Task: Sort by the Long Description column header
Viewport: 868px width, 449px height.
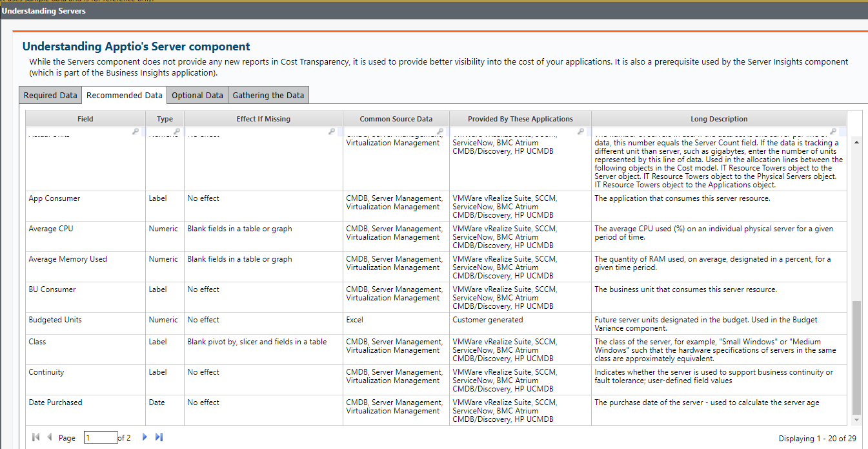Action: tap(719, 119)
